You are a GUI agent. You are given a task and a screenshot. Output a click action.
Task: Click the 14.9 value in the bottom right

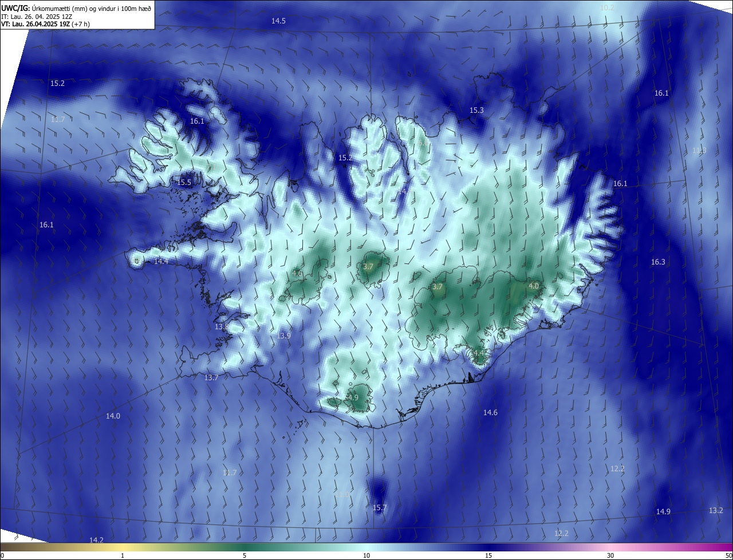tap(663, 511)
